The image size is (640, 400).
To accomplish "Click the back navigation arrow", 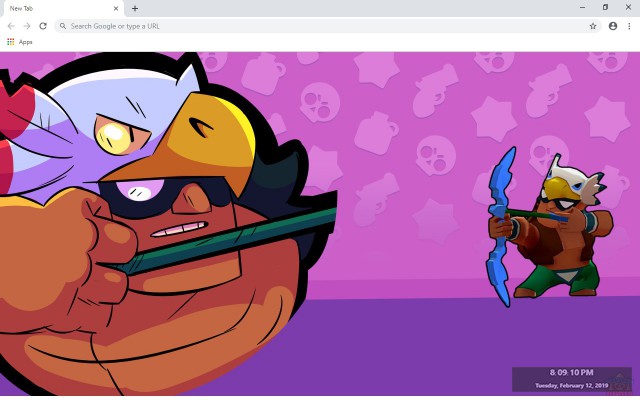I will [11, 26].
